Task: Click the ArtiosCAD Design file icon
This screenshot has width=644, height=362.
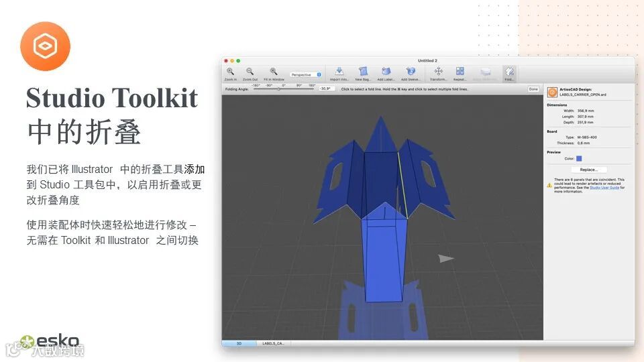Action: [x=552, y=93]
